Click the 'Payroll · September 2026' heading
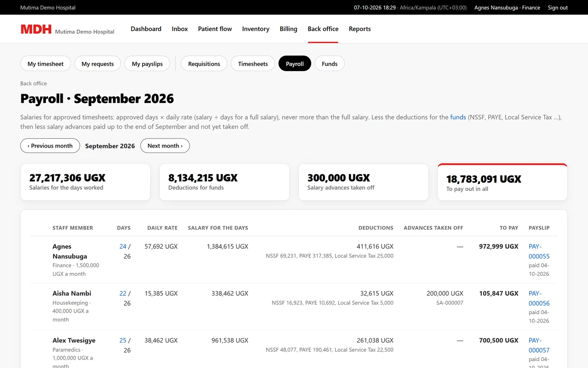 pos(97,99)
